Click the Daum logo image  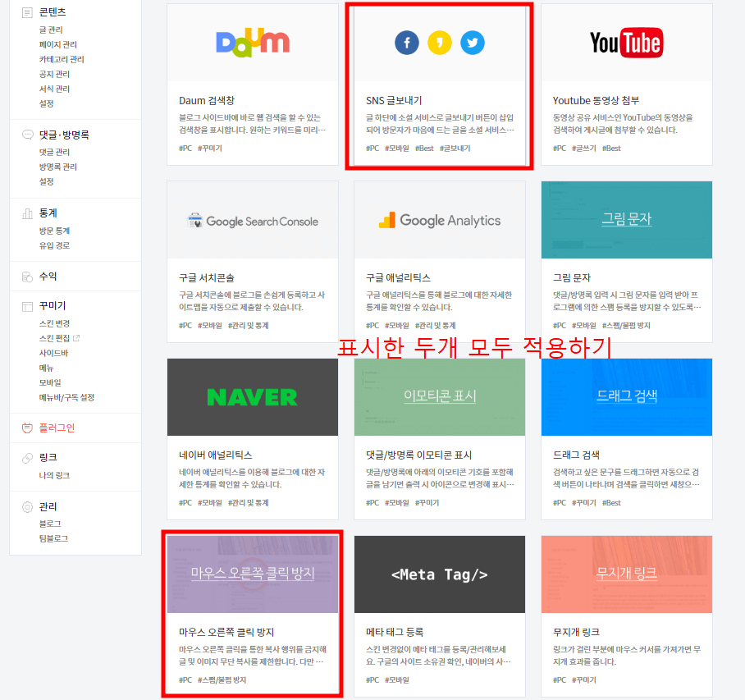tap(253, 43)
